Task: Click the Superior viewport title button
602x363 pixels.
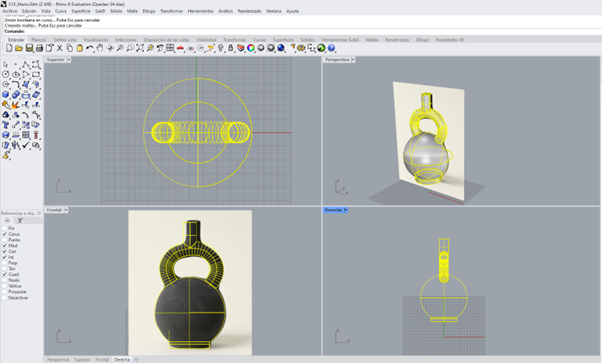Action: coord(56,60)
